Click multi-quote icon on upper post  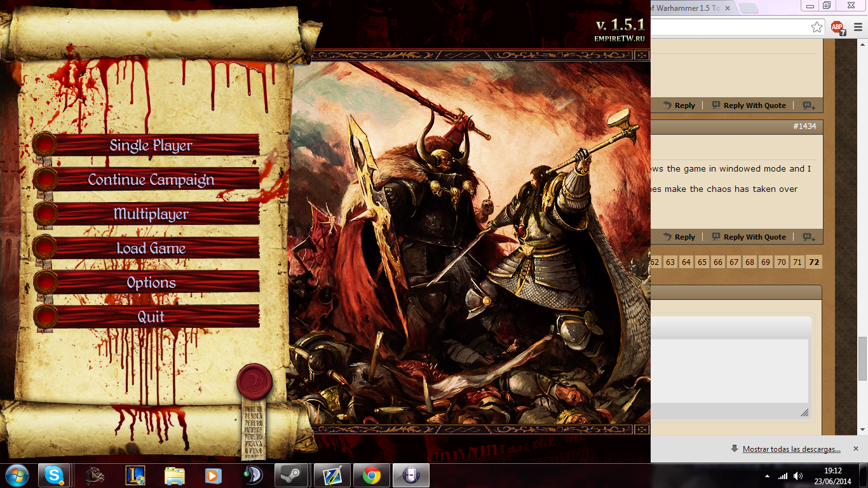click(809, 105)
